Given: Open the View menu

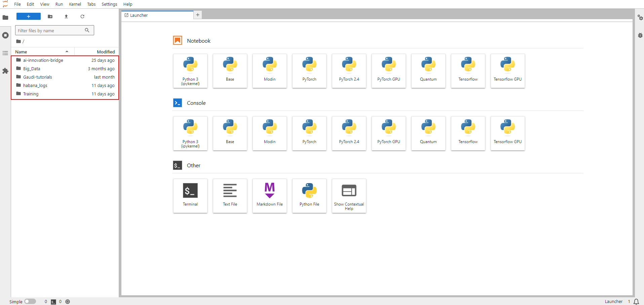Looking at the screenshot, I should click(45, 4).
